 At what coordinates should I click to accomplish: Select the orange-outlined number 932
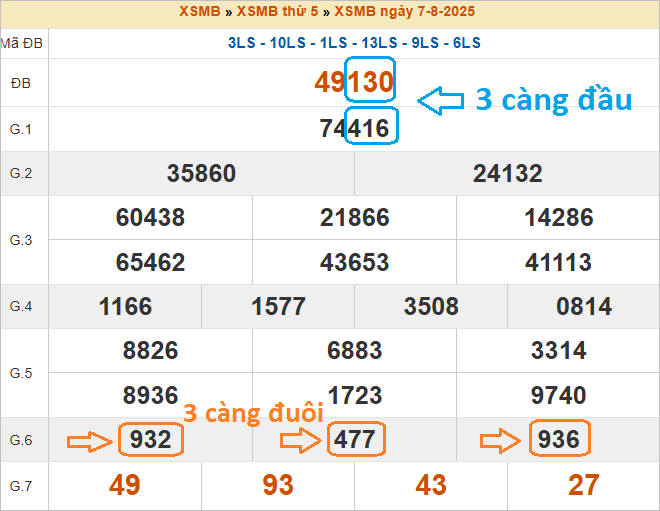pyautogui.click(x=151, y=440)
